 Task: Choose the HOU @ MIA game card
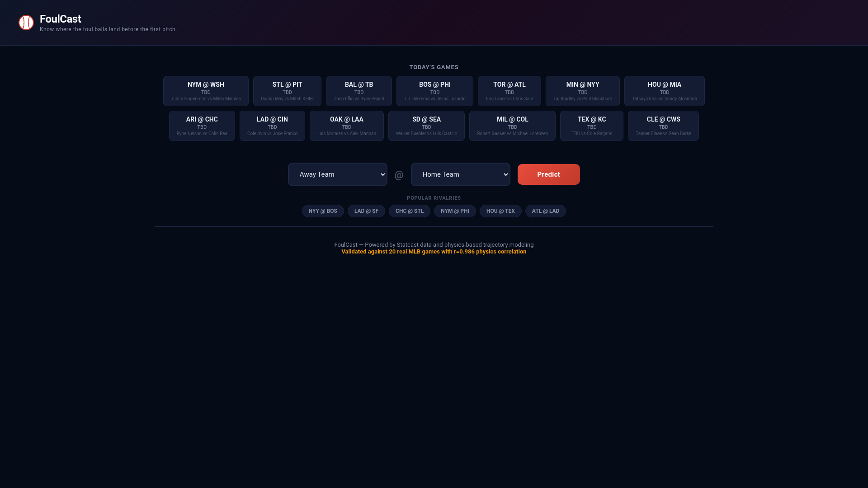(664, 91)
